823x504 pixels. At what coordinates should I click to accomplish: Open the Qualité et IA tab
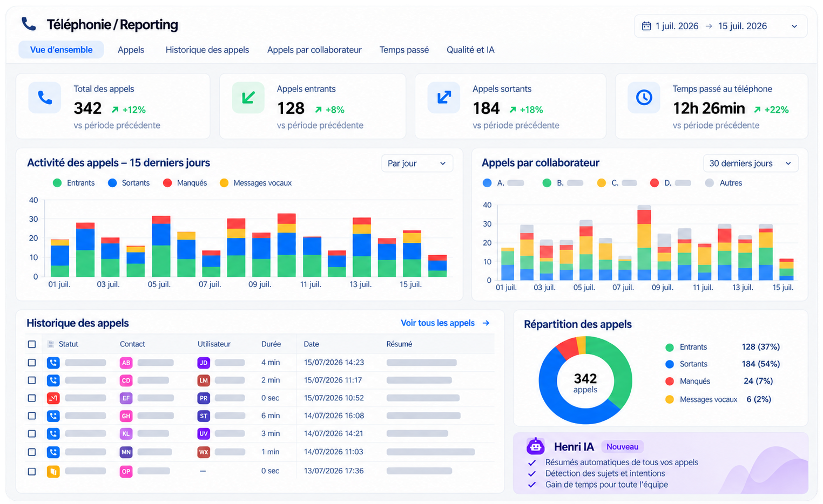coord(470,50)
